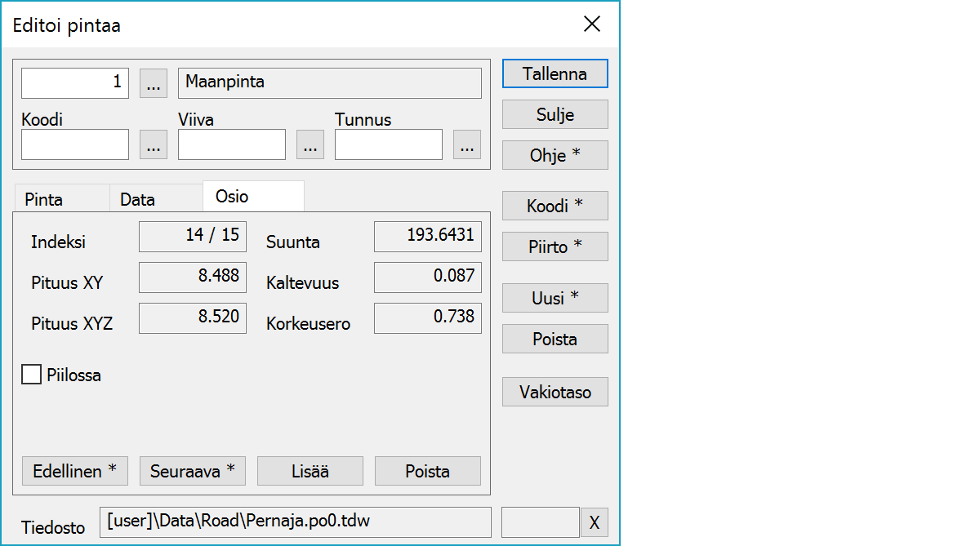
Task: Select the Osio tab
Action: [232, 197]
